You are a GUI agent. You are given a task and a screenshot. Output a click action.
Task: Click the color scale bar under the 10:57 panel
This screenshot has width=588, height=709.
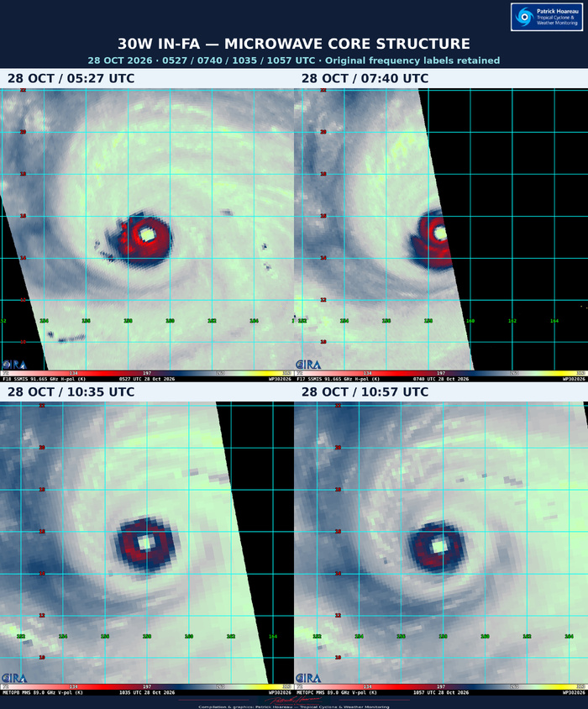click(x=441, y=687)
